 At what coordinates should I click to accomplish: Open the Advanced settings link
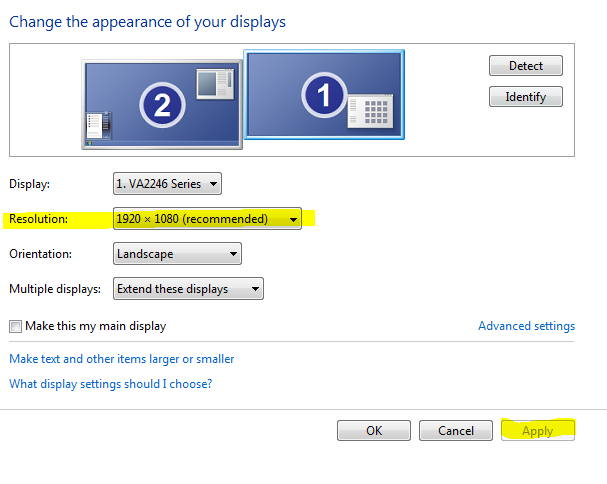click(x=526, y=326)
